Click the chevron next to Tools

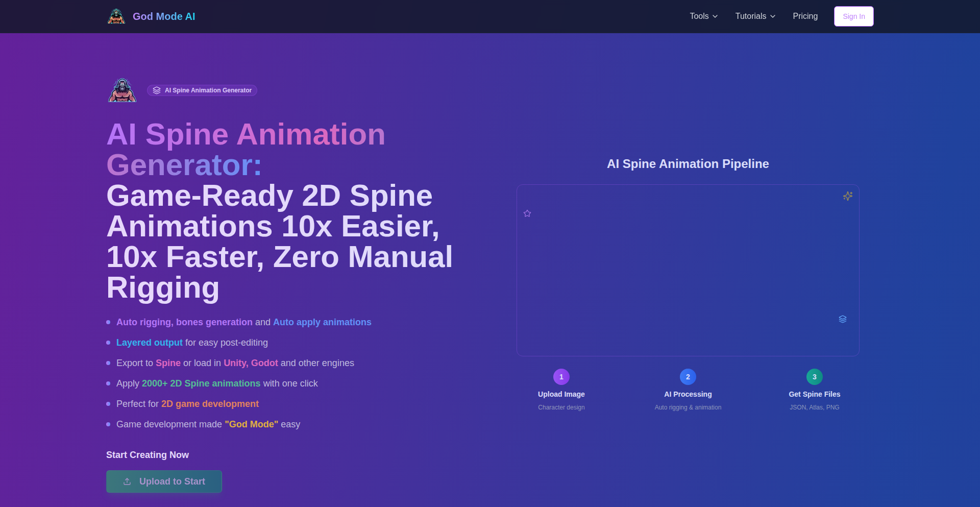pyautogui.click(x=715, y=16)
